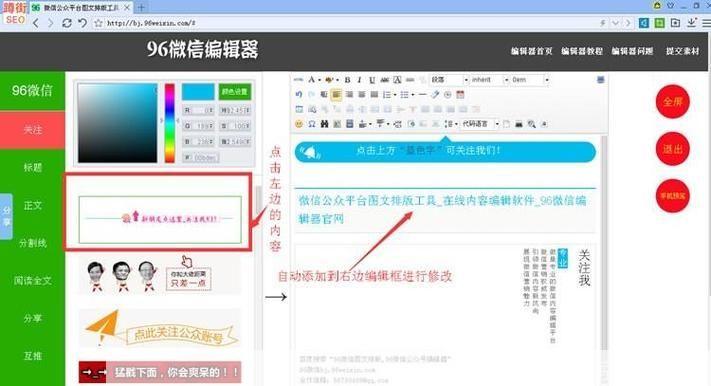This screenshot has width=711, height=386.
Task: Select the 分割线 category in sidebar
Action: point(33,243)
